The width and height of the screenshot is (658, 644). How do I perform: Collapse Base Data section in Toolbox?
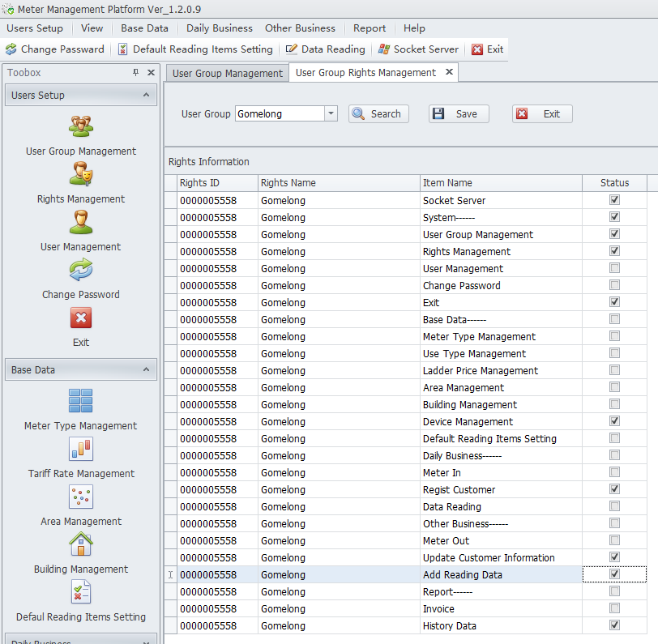click(146, 369)
